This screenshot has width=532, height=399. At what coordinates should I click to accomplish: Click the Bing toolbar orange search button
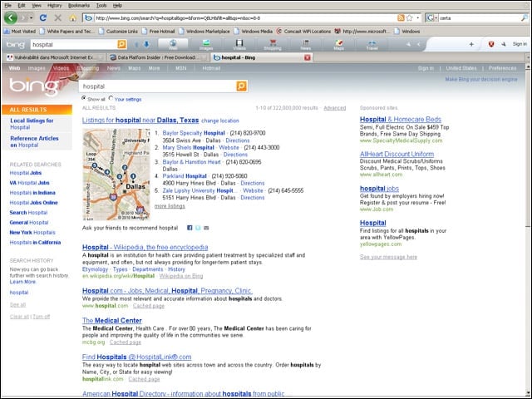coord(121,44)
